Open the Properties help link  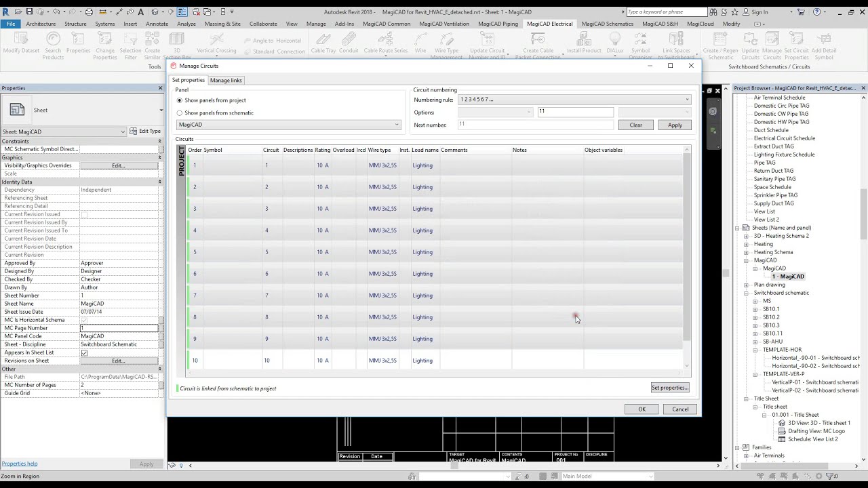(x=20, y=464)
